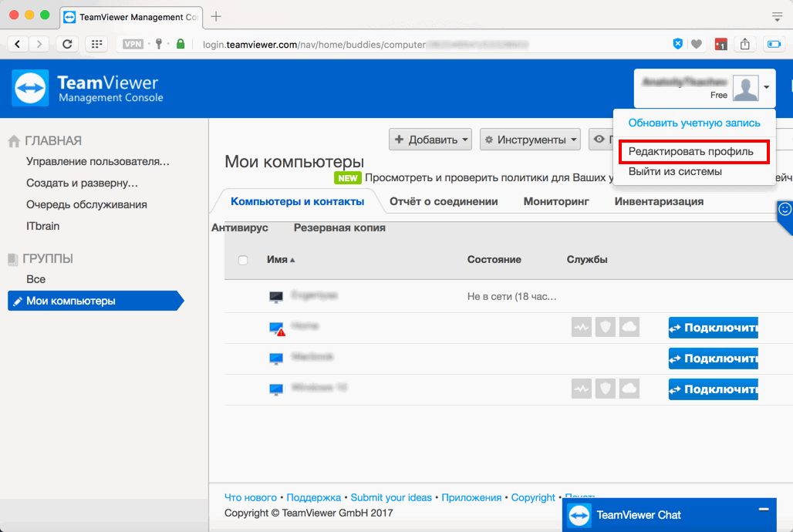Open Поддержка footer link
The height and width of the screenshot is (532, 793).
(x=313, y=497)
